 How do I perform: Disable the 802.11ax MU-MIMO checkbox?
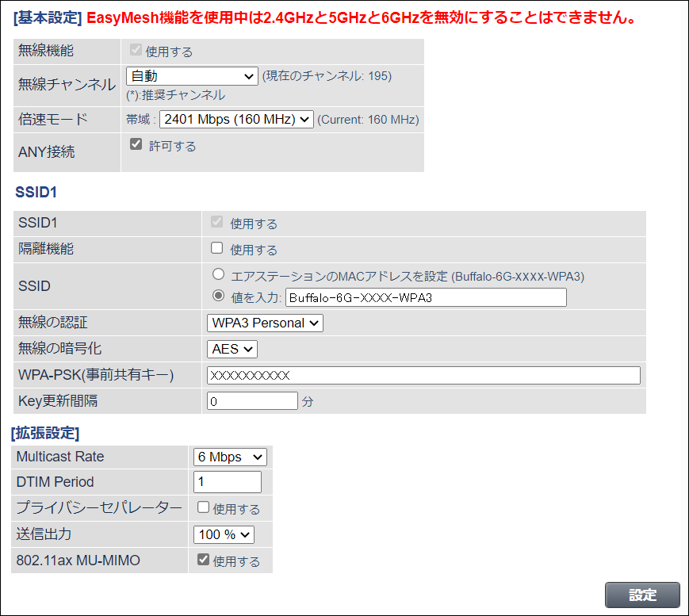pyautogui.click(x=203, y=560)
